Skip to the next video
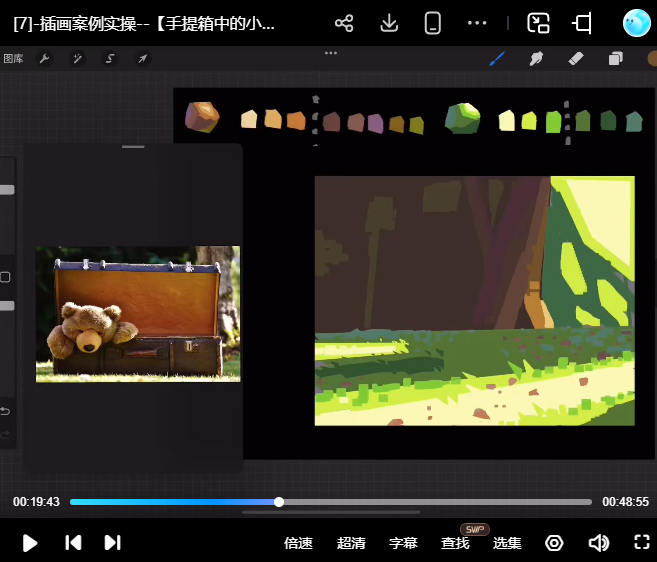Viewport: 657px width, 562px height. coord(112,542)
